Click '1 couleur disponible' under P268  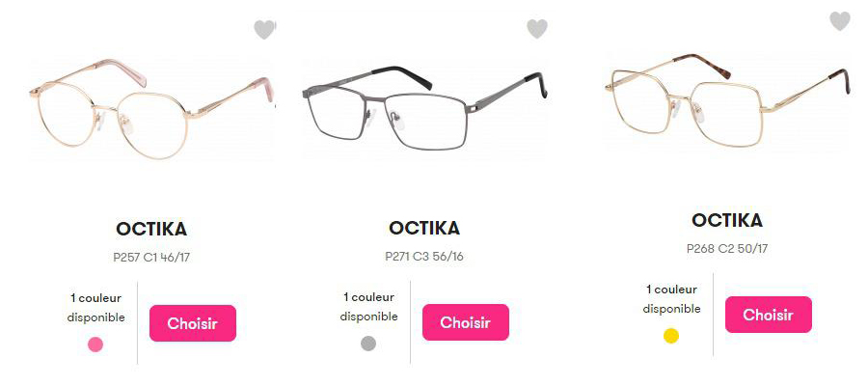point(671,299)
